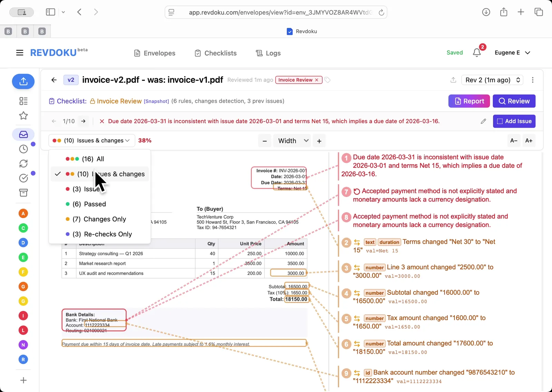Click the A+ font size control
Screen dimensions: 552x392
[529, 140]
